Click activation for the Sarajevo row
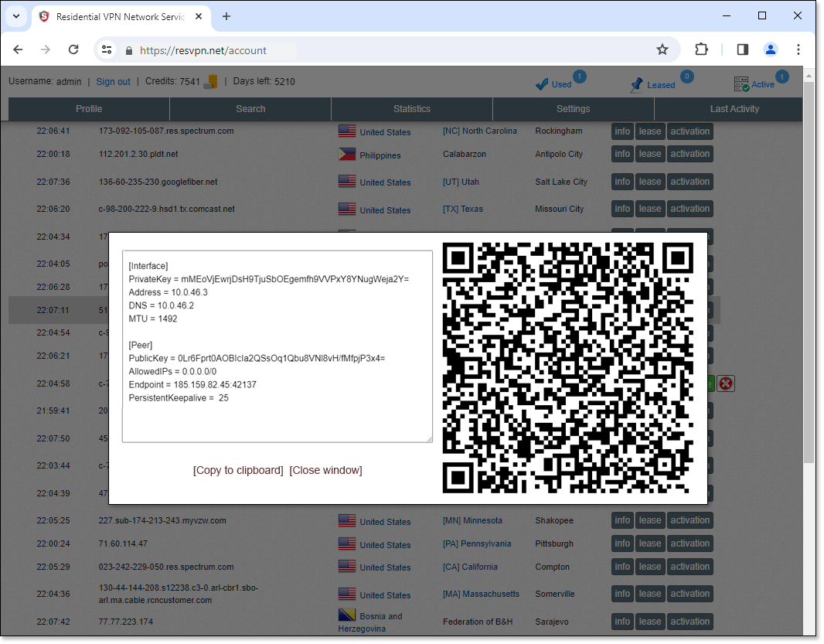Image resolution: width=824 pixels, height=644 pixels. [690, 622]
